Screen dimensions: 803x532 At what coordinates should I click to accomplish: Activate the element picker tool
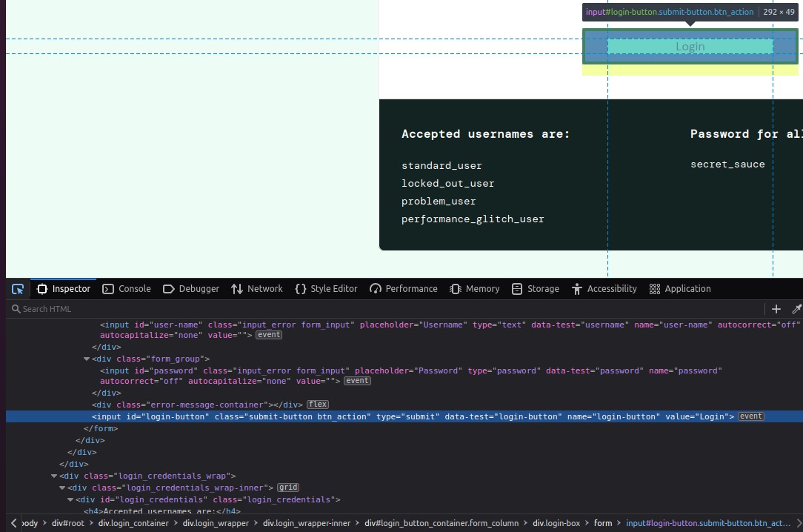click(18, 289)
